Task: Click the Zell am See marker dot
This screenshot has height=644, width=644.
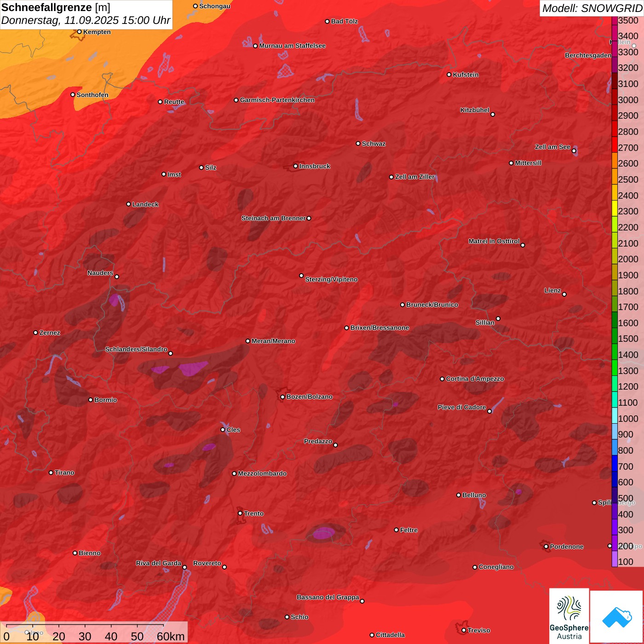Action: [x=574, y=151]
